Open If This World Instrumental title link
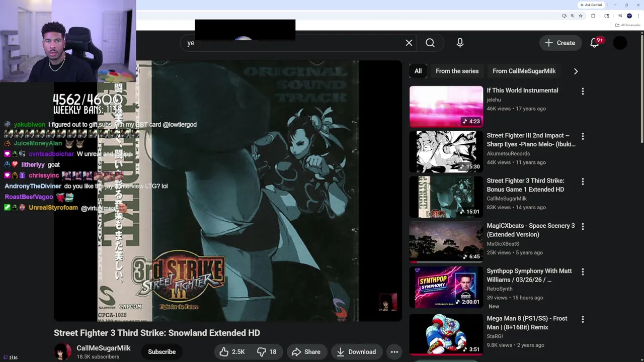644x362 pixels. pos(522,90)
